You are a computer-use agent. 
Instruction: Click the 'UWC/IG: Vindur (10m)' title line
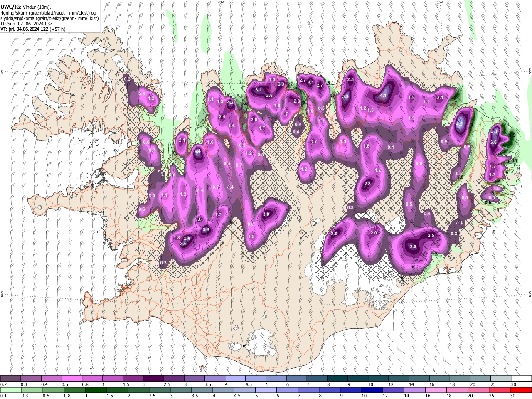25,7
